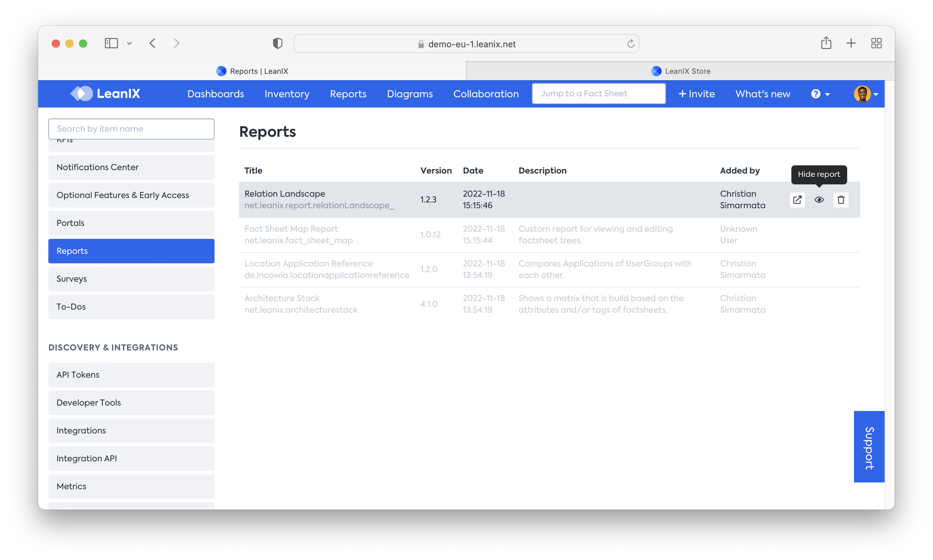Click the privacy shield icon
Screen dimensions: 933x560
278,44
